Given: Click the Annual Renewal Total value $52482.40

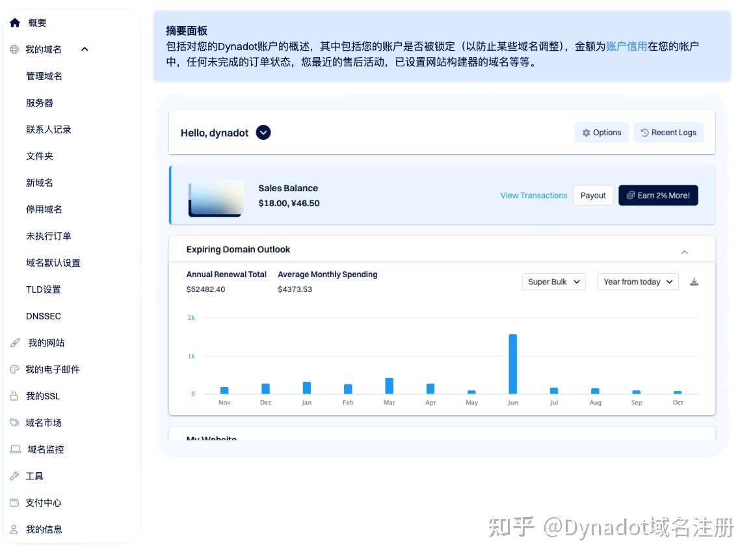Looking at the screenshot, I should (205, 289).
